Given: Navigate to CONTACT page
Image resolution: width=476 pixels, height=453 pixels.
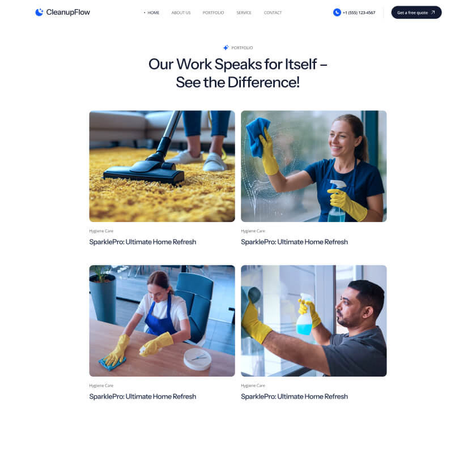Looking at the screenshot, I should (x=273, y=13).
